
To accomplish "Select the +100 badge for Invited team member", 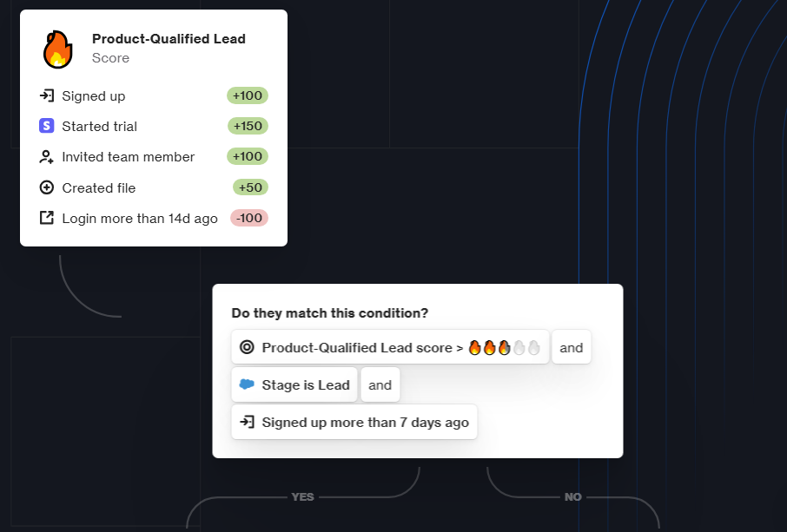I will coord(248,156).
